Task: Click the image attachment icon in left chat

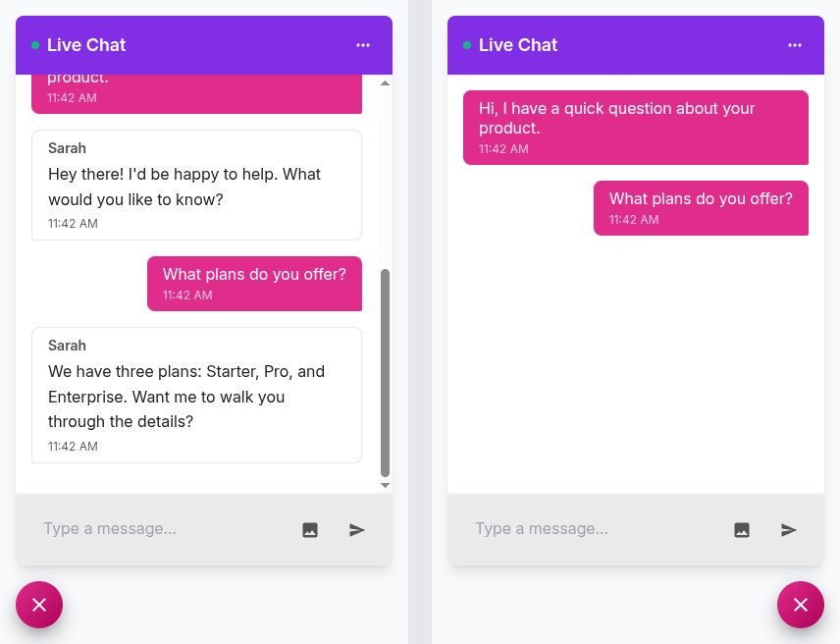Action: click(x=310, y=530)
